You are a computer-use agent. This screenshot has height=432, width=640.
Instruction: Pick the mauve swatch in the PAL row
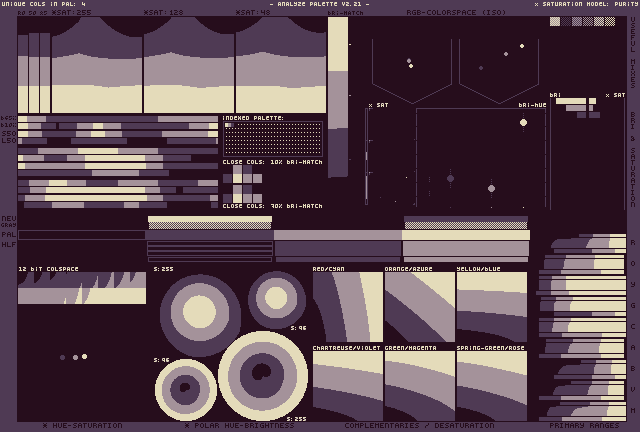(338, 235)
